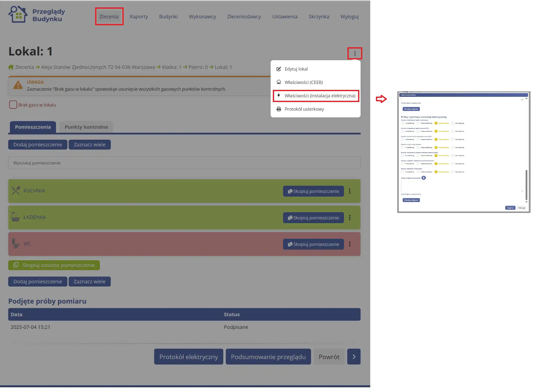Select Nie dotyczy for Pomiar ciągłości obwodów wyrównawczych
The image size is (539, 392).
tap(453, 164)
